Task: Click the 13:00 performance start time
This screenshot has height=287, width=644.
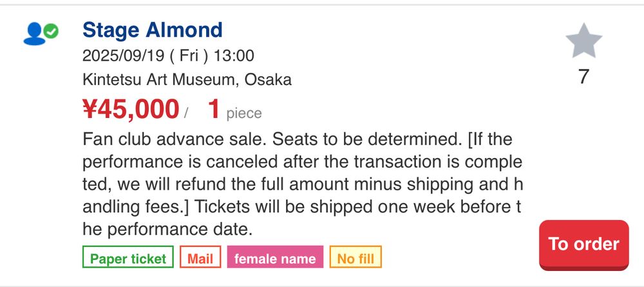Action: point(234,55)
